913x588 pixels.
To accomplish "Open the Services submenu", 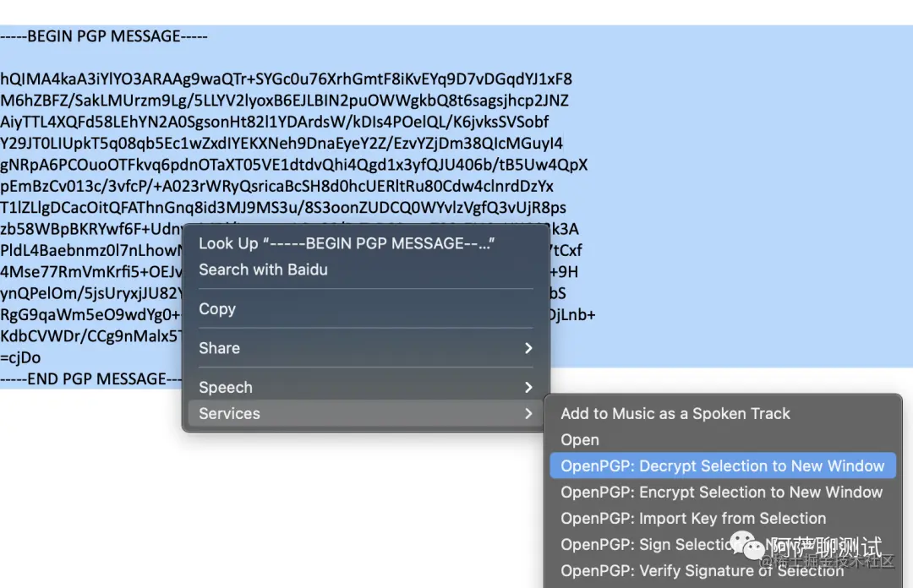I will tap(366, 413).
